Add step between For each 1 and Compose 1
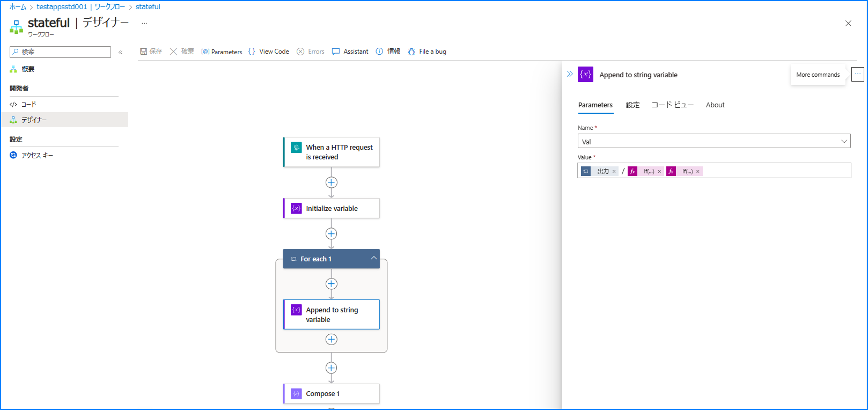868x410 pixels. click(332, 368)
